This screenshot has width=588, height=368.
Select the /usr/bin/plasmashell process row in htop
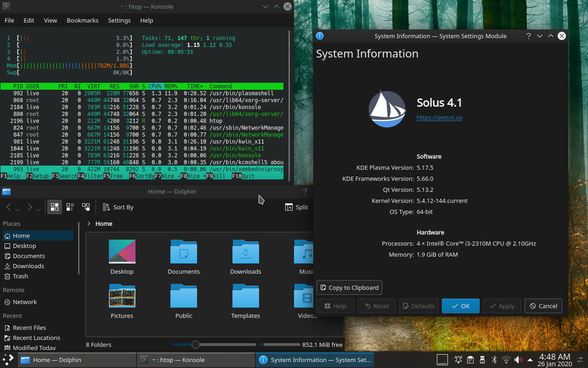point(142,93)
